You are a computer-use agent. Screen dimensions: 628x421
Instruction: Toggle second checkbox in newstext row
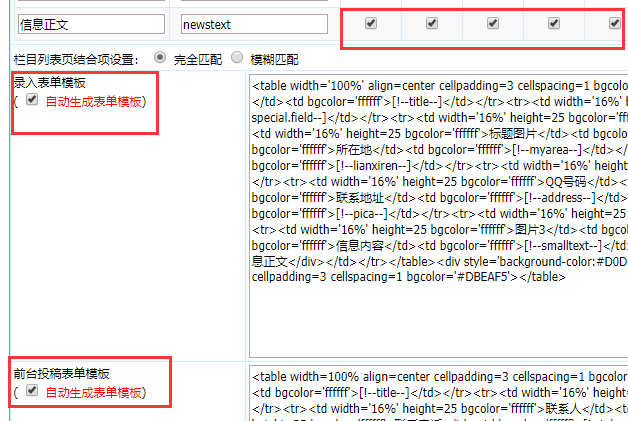point(432,23)
